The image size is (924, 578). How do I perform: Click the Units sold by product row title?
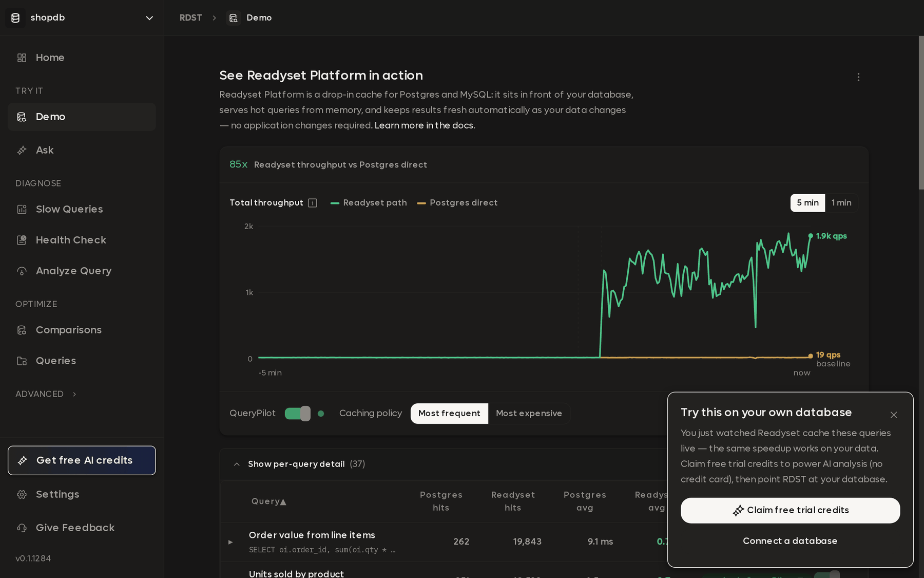[x=296, y=573]
